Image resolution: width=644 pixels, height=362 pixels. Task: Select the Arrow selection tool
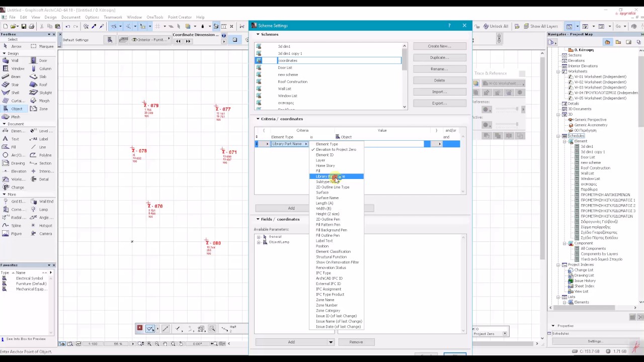pos(13,46)
